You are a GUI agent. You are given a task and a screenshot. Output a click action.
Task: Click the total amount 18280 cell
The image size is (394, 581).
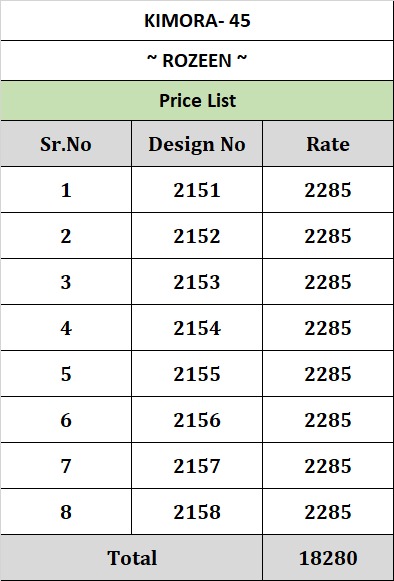coord(328,558)
